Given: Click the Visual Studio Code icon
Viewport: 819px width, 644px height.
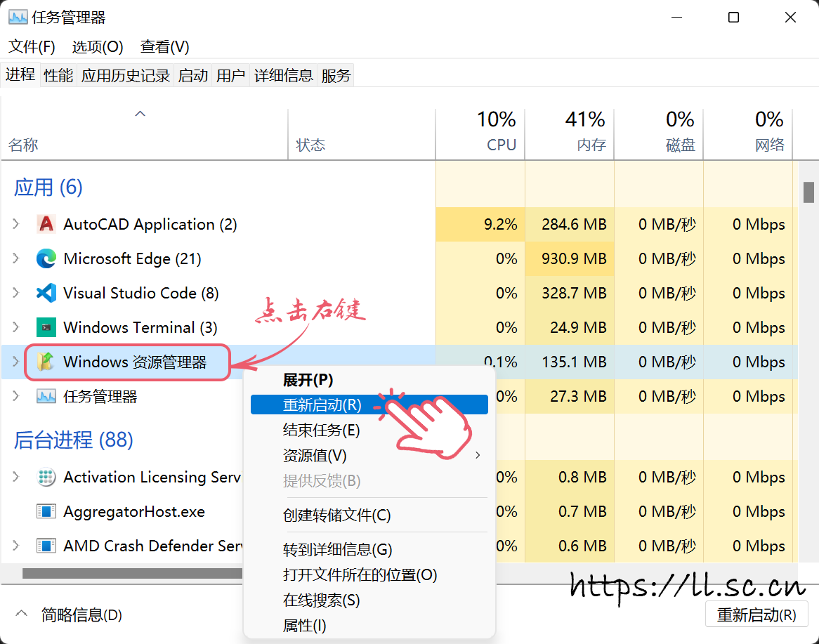Looking at the screenshot, I should coord(46,293).
